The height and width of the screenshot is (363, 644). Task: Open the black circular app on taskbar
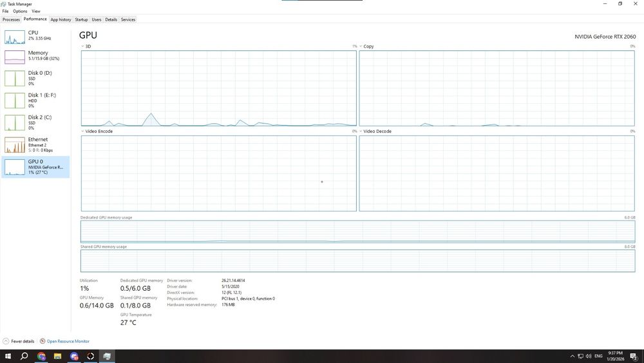click(x=90, y=356)
